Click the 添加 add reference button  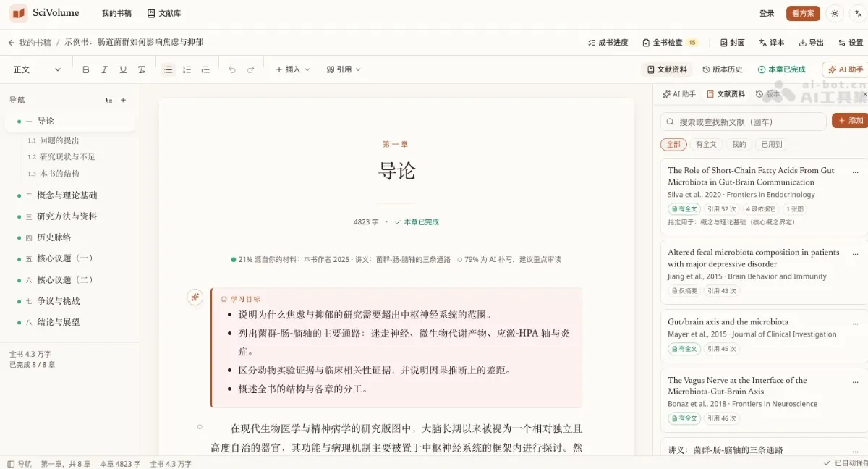[x=851, y=121]
